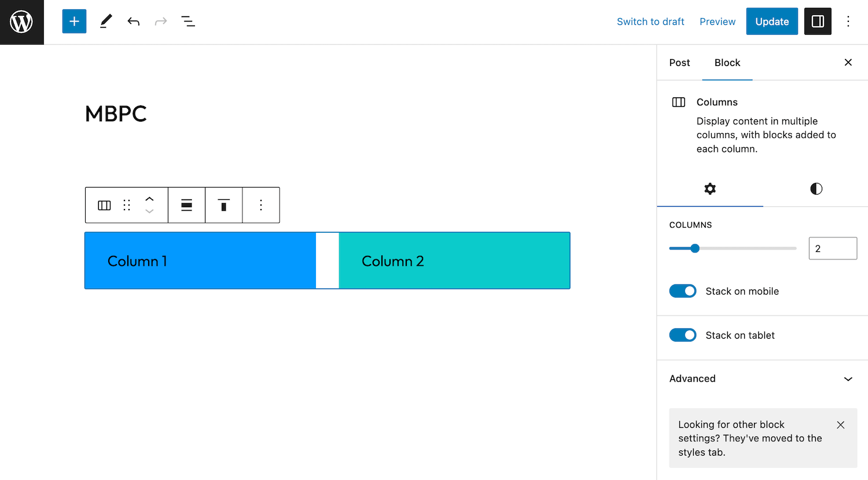
Task: Click the drag handle in block toolbar
Action: pos(127,205)
